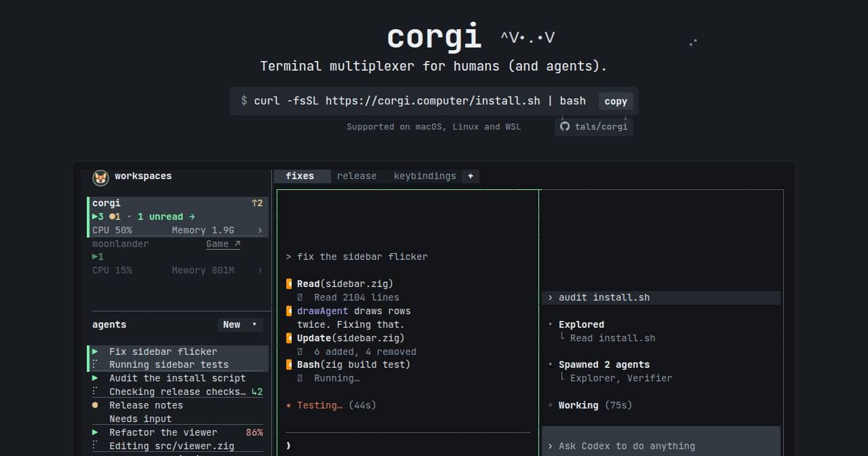Screen dimensions: 868x456
Task: Click the orange marker beside drawAgent
Action: pos(290,311)
